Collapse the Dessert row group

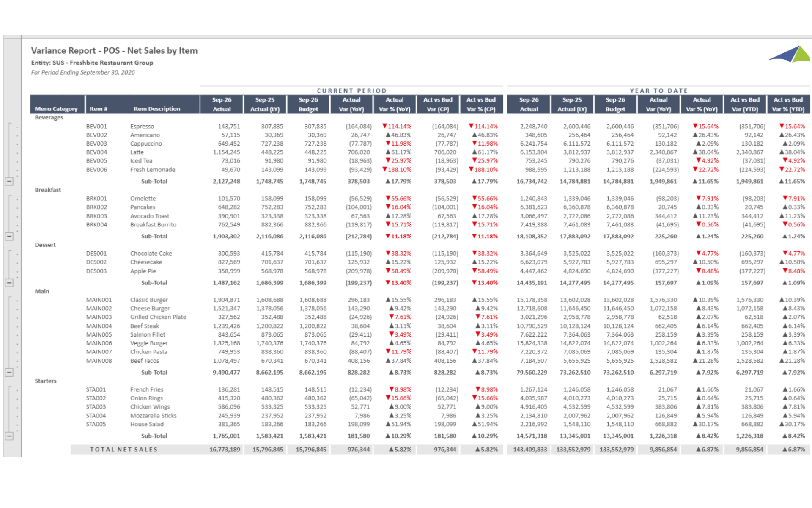pos(9,283)
